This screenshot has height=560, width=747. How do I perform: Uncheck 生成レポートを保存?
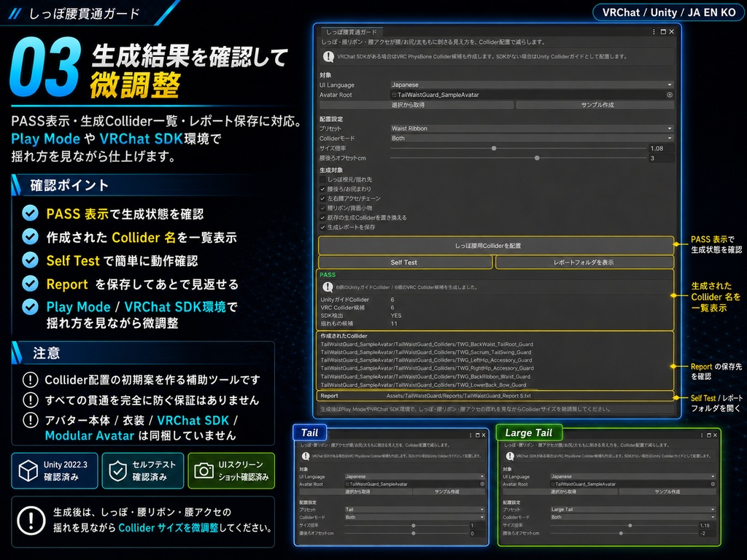322,227
